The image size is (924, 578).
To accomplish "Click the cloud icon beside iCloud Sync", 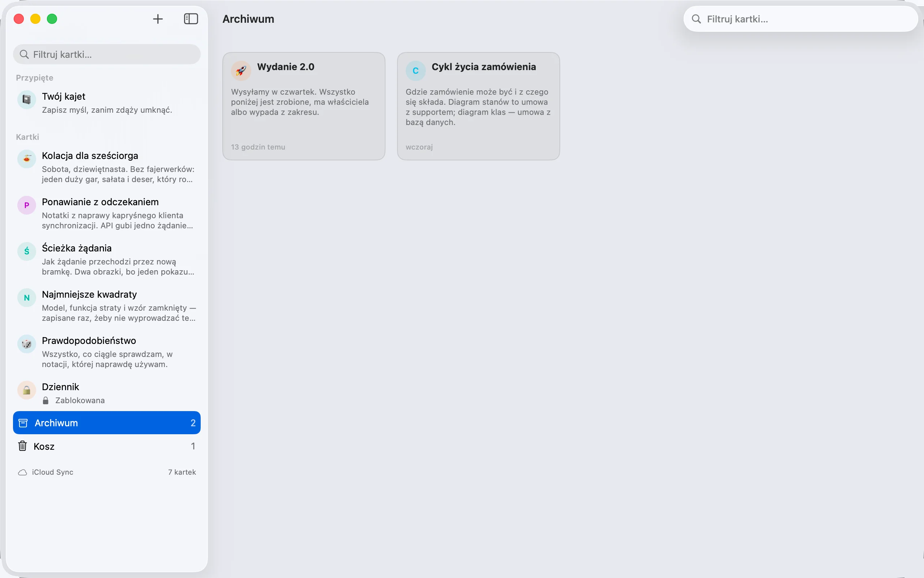I will point(22,473).
